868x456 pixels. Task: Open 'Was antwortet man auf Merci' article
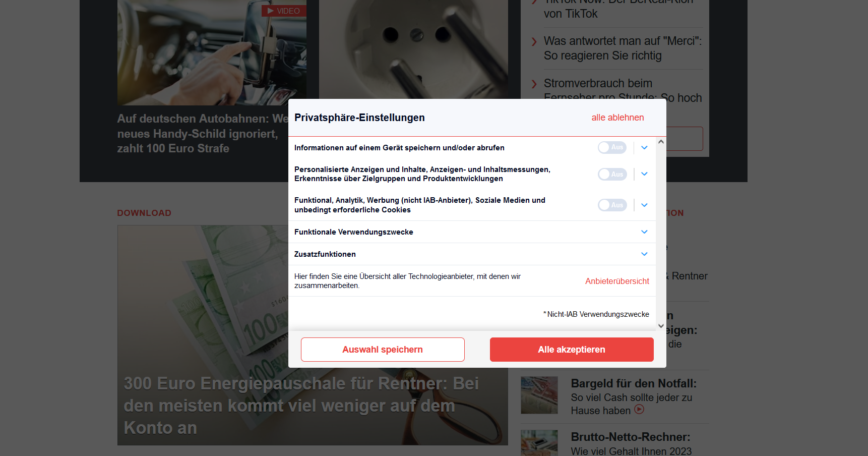623,48
